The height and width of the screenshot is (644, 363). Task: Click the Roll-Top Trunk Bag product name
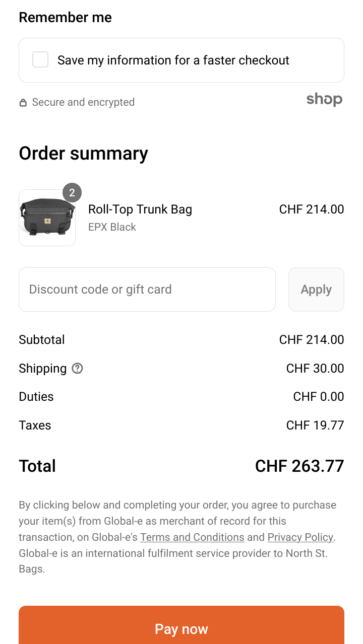140,209
